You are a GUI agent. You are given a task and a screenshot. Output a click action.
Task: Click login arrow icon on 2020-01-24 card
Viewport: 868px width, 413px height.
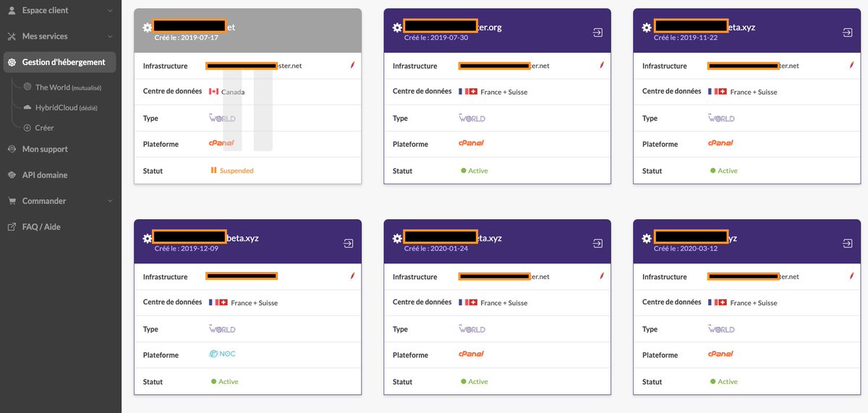[598, 244]
